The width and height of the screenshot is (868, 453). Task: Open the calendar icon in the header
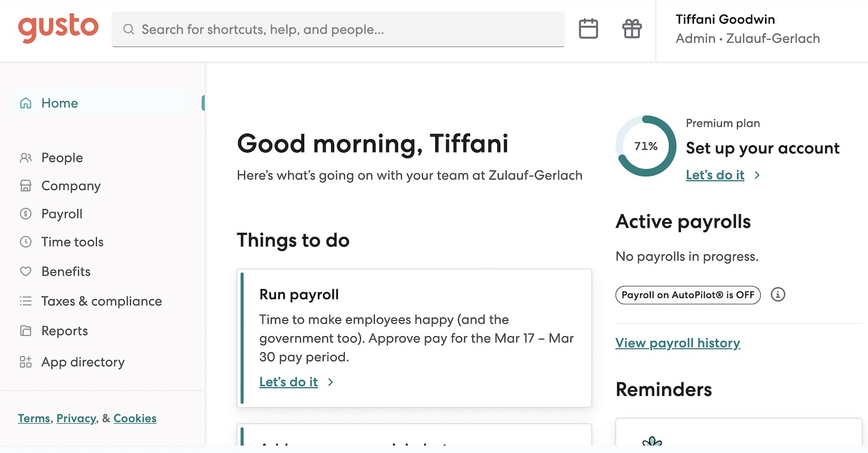tap(588, 29)
